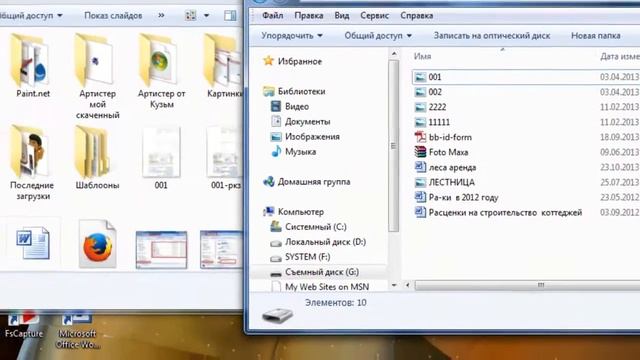This screenshot has width=640, height=360.
Task: Select Избранное star icon in navigation pane
Action: click(269, 61)
